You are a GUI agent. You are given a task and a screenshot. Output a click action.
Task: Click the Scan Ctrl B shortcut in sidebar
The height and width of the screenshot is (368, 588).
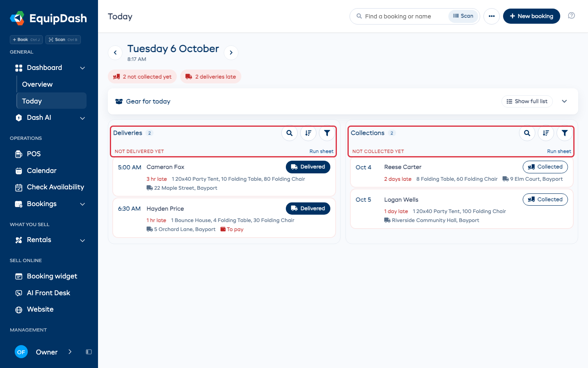point(63,40)
